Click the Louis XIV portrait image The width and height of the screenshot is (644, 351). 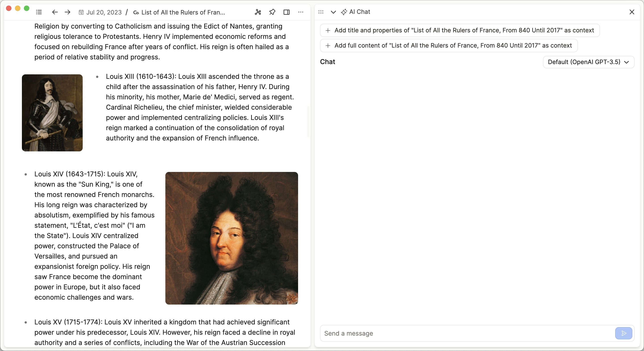(x=232, y=238)
